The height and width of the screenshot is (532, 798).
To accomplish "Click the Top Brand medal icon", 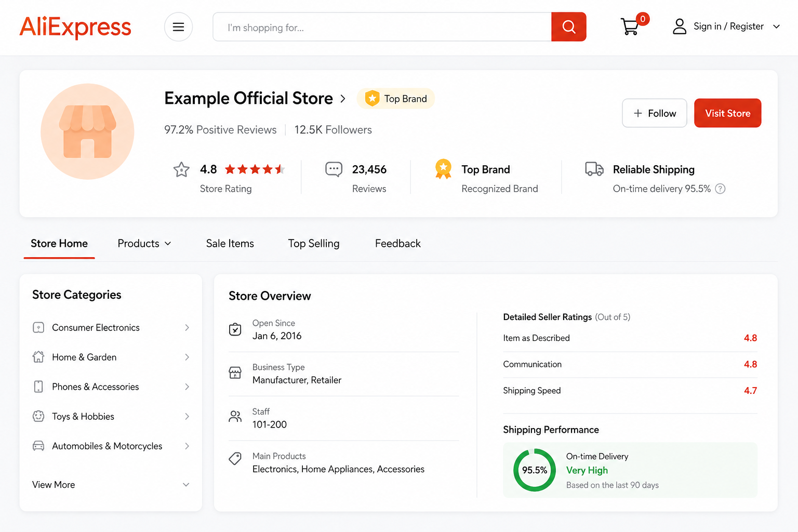I will point(443,169).
